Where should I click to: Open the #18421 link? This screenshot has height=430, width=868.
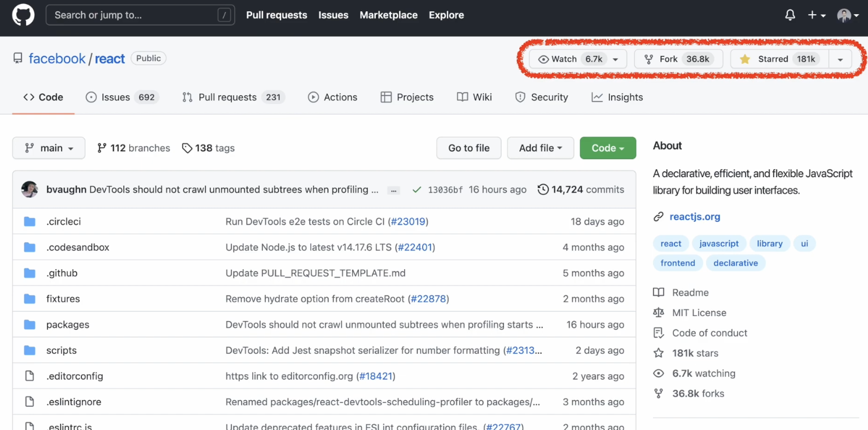375,376
